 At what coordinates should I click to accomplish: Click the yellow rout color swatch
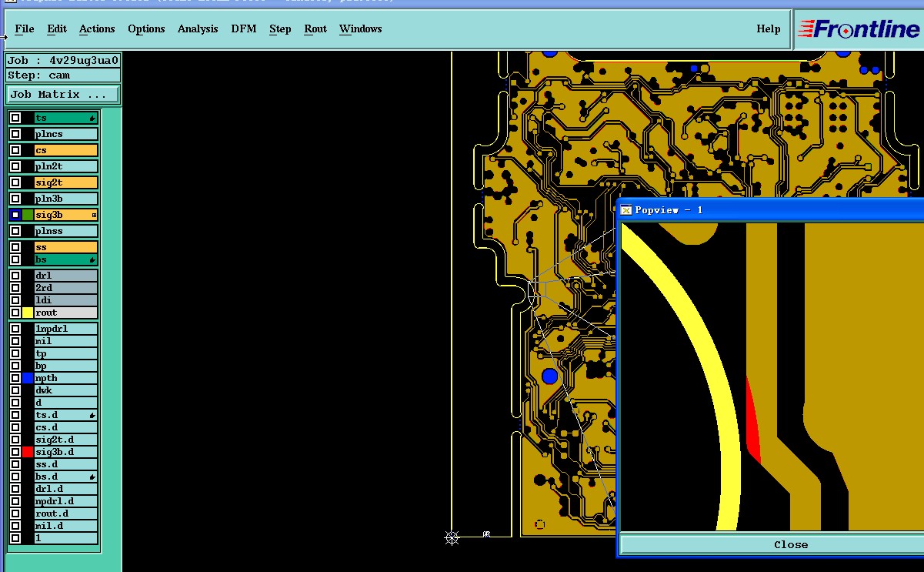pos(28,313)
